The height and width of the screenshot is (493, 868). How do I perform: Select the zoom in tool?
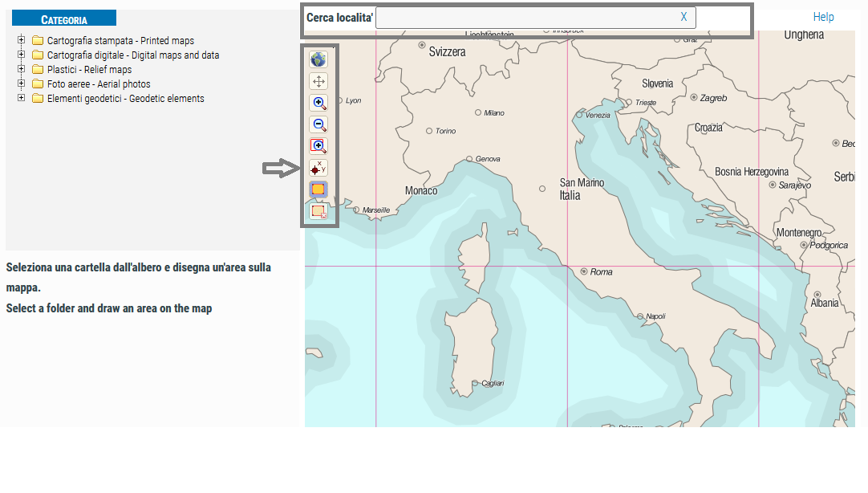pyautogui.click(x=318, y=103)
